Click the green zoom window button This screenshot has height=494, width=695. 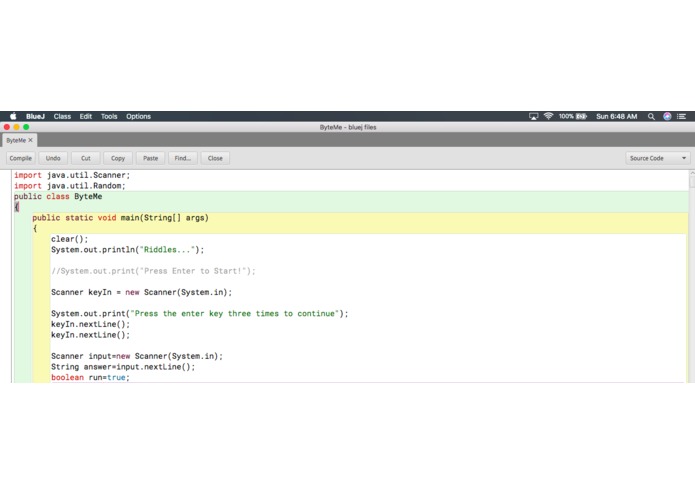[26, 127]
